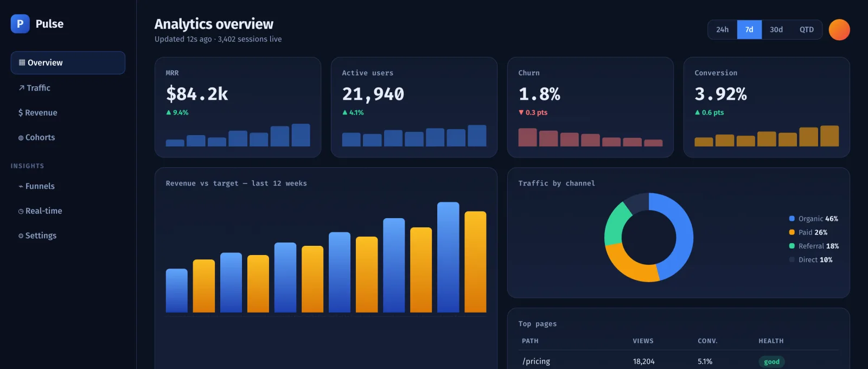
Task: Click the Active users sparkline chart
Action: pyautogui.click(x=414, y=136)
